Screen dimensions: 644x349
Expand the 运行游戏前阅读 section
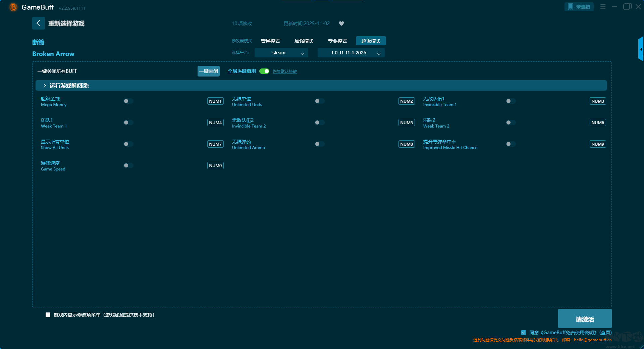(45, 86)
